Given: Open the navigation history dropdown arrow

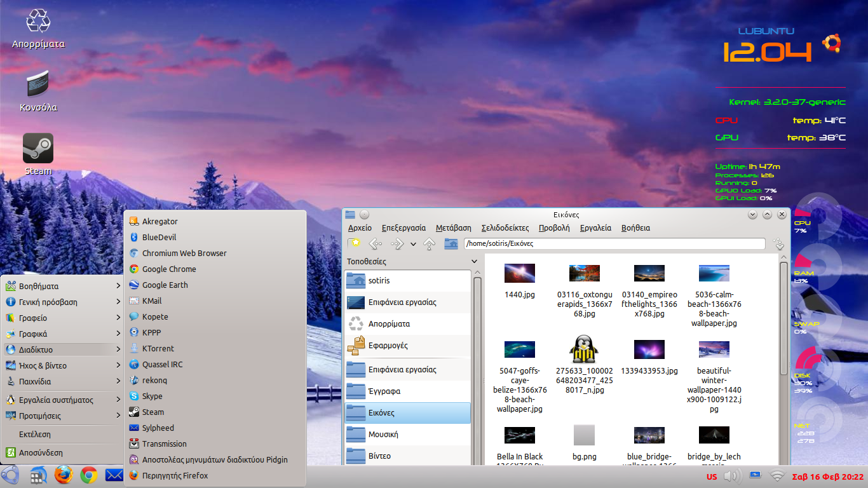Looking at the screenshot, I should (413, 244).
